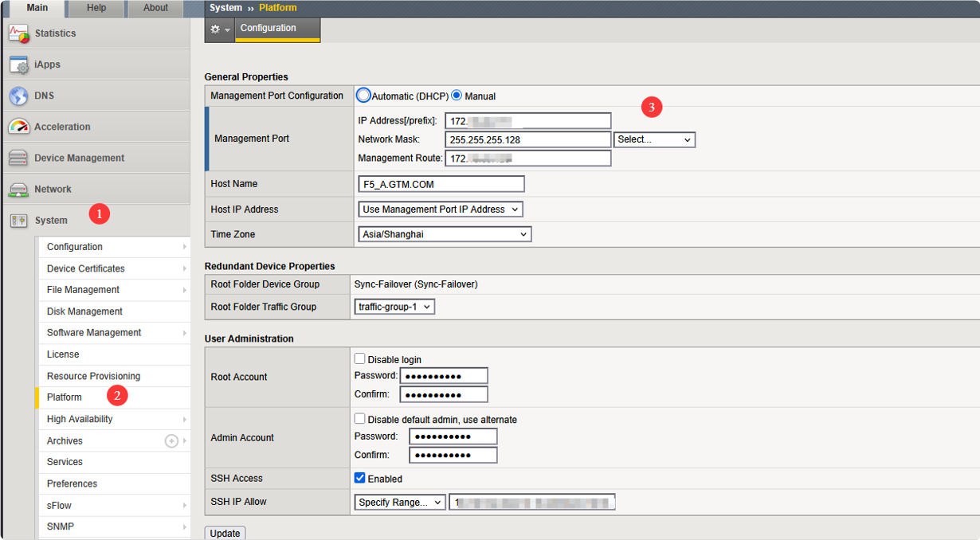Open the traffic-group-1 dropdown
This screenshot has width=980, height=540.
point(394,307)
